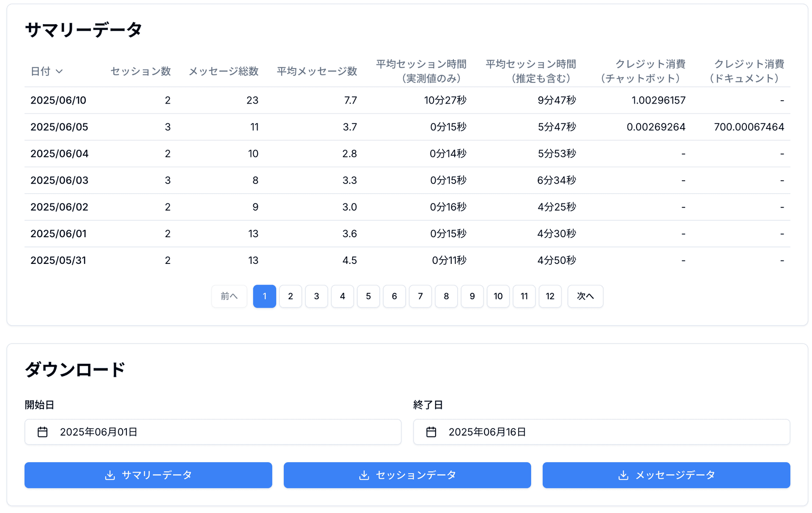The image size is (812, 513).
Task: Click the セッション数 column header
Action: 140,71
